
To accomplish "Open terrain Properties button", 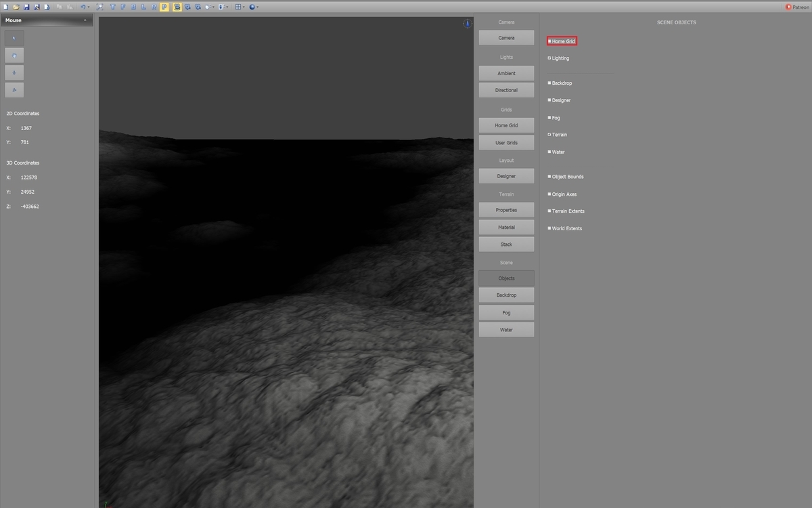I will pos(506,210).
